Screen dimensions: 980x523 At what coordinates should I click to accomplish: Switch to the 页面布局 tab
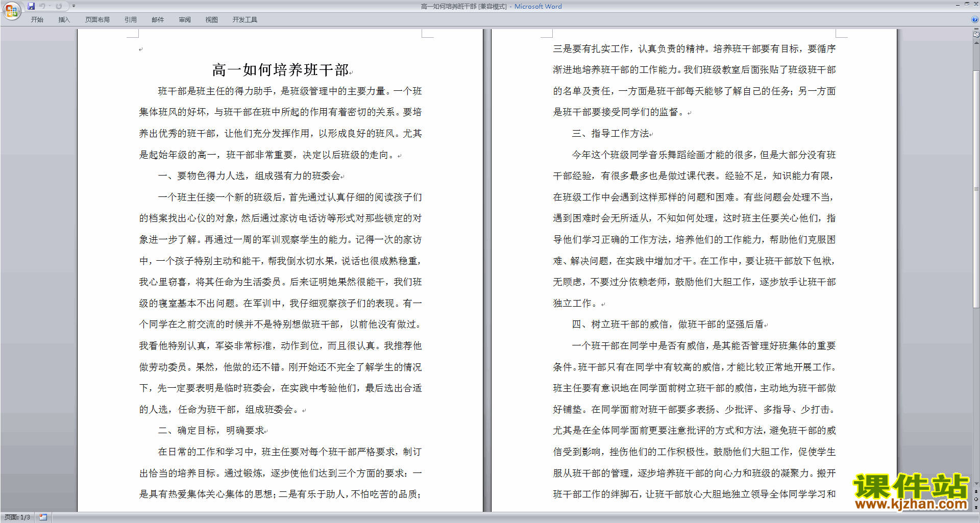click(97, 19)
